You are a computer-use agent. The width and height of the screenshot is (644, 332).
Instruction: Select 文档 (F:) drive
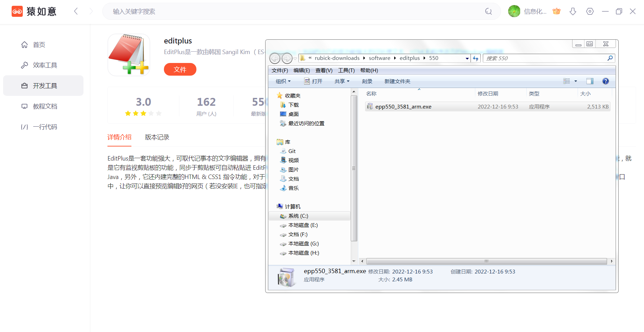tap(298, 234)
